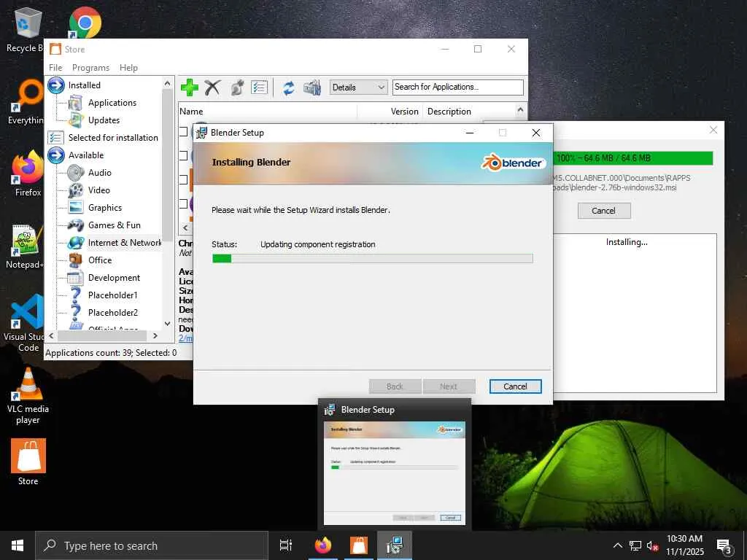Collapse the Available tree node

55,155
